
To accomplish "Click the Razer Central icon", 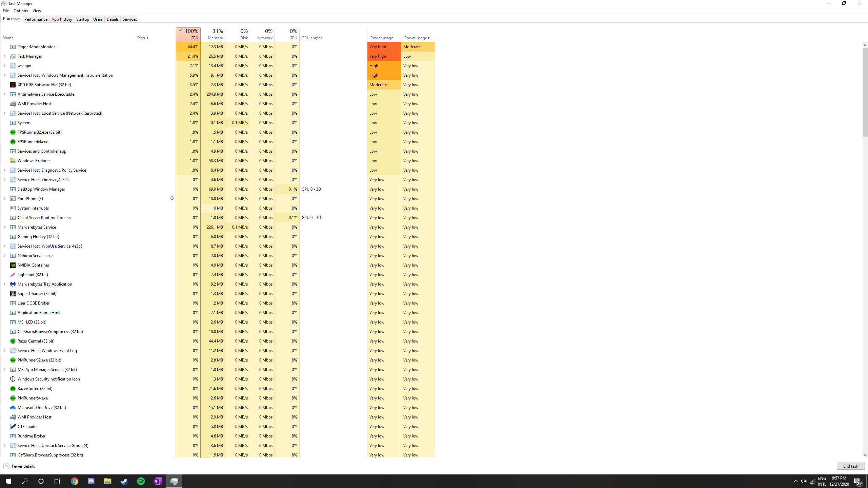I will pyautogui.click(x=13, y=341).
